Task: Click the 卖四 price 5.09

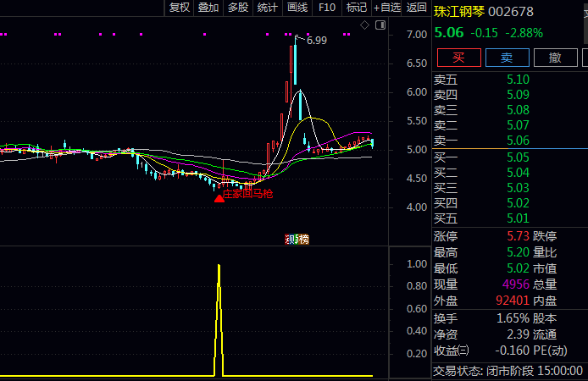Action: (x=518, y=95)
